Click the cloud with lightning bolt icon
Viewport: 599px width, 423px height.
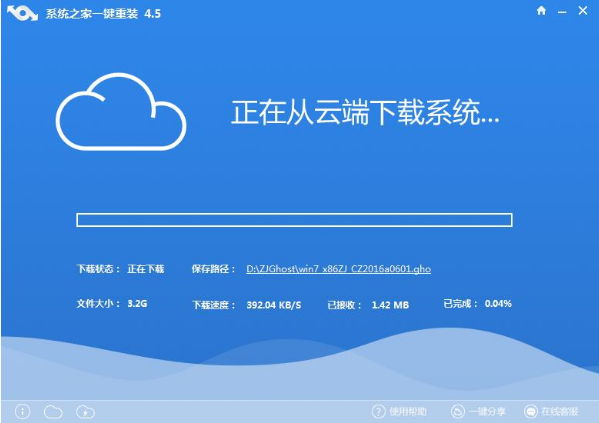pos(86,412)
